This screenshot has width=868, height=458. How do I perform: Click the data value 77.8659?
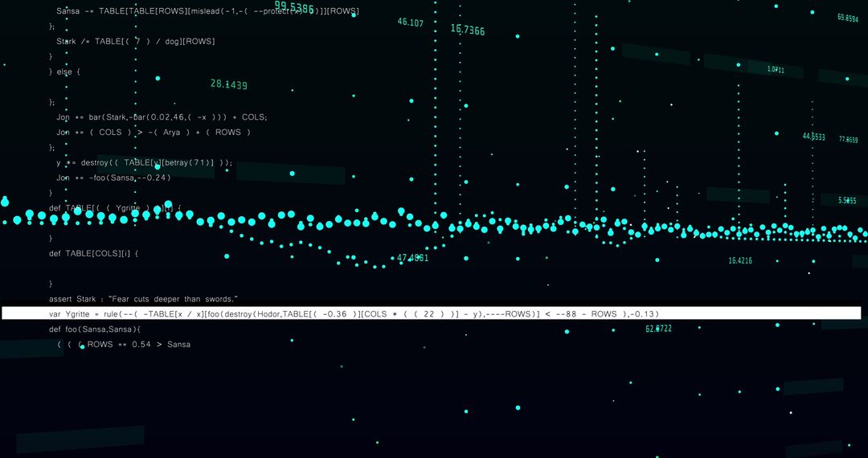848,139
